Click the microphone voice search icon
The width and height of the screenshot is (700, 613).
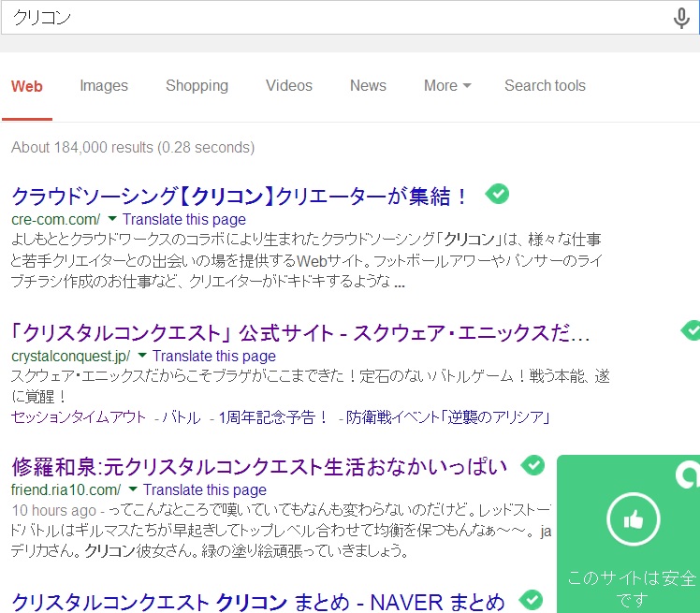(681, 19)
